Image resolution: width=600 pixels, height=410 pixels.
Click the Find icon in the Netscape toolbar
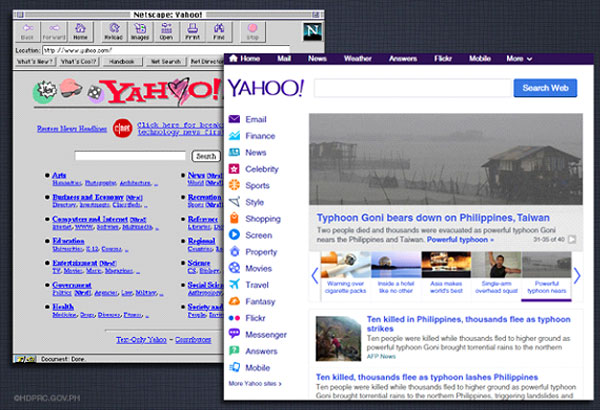pos(219,32)
